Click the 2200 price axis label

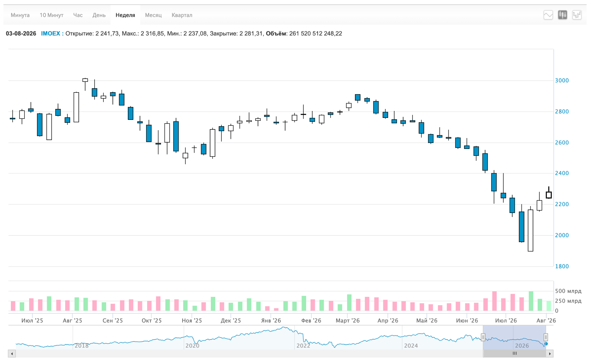point(562,204)
